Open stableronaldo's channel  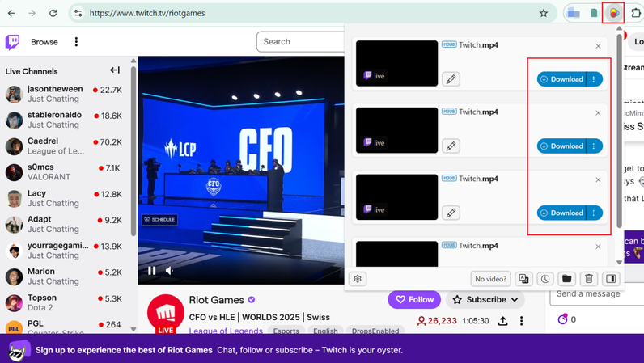point(65,120)
